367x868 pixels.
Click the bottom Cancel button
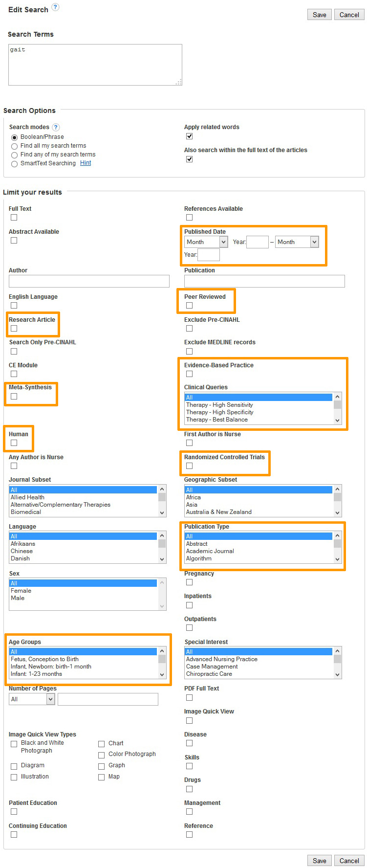click(349, 861)
